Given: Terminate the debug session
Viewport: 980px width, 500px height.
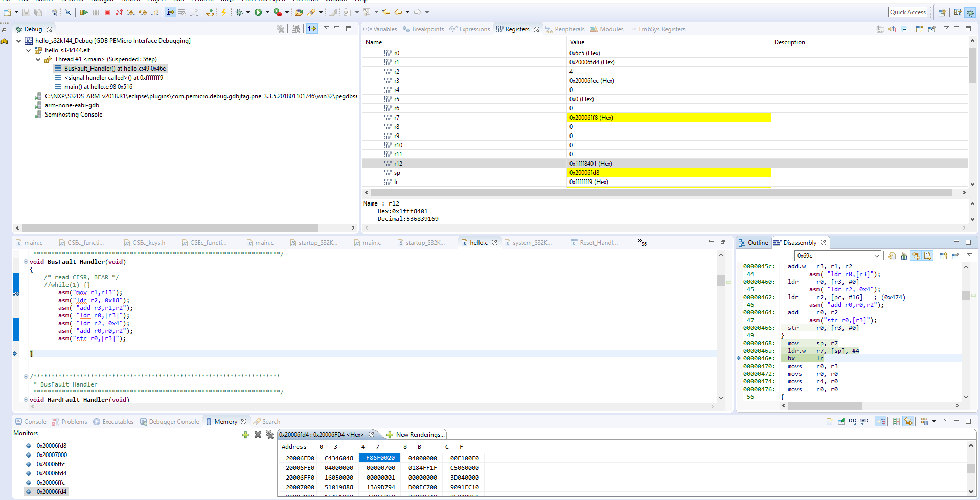Looking at the screenshot, I should click(108, 13).
